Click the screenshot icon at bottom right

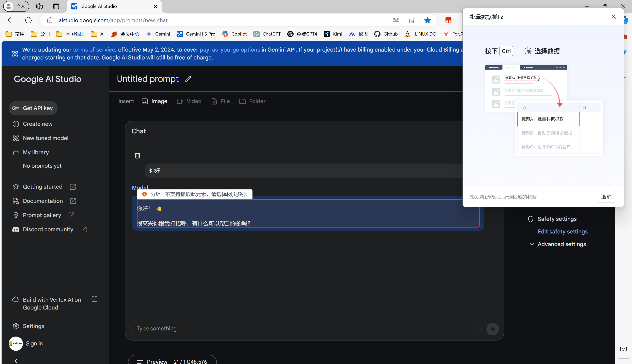coord(623,349)
